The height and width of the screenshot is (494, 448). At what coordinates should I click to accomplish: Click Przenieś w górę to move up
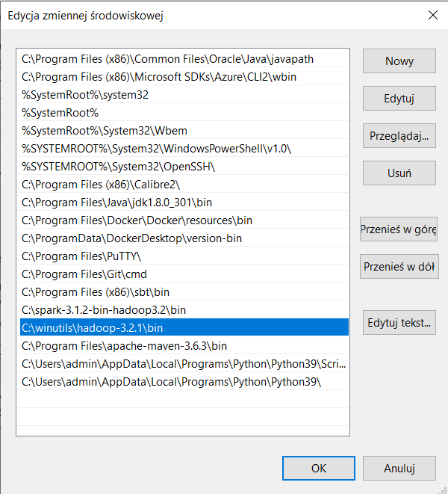(399, 229)
